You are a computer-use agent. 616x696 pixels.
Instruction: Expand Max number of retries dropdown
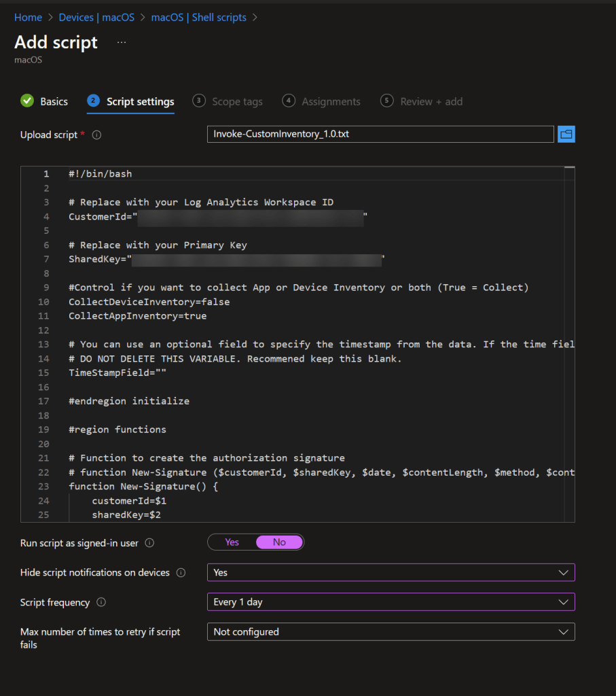click(391, 632)
